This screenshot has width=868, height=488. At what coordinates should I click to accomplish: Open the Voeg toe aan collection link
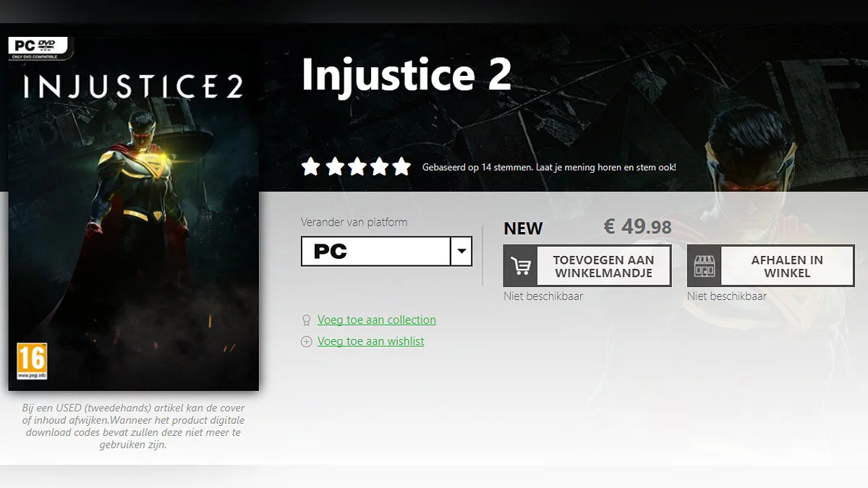pos(377,320)
